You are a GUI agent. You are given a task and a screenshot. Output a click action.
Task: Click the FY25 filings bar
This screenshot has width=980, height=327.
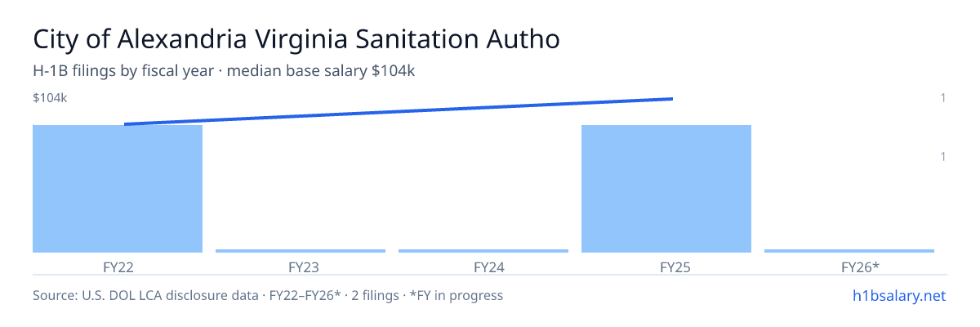[x=666, y=189]
